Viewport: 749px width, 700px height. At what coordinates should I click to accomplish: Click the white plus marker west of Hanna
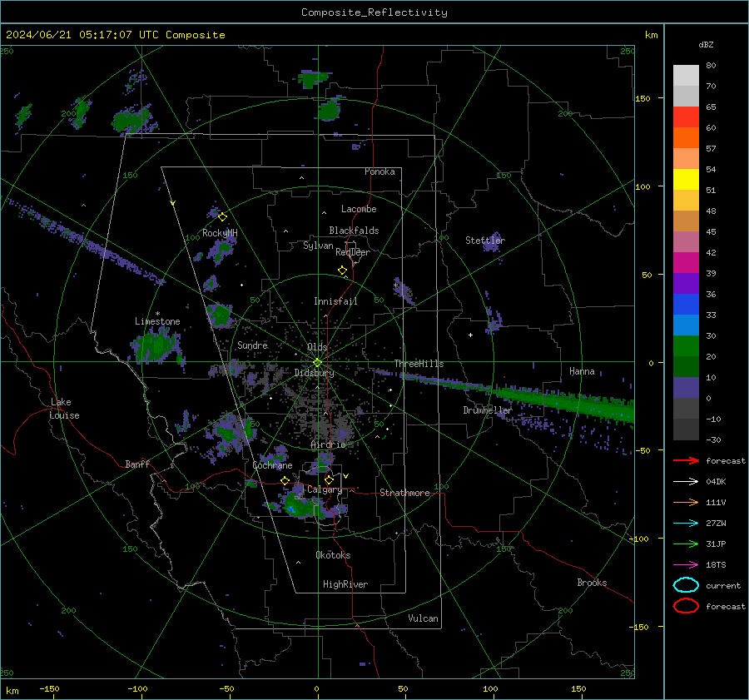click(x=470, y=335)
